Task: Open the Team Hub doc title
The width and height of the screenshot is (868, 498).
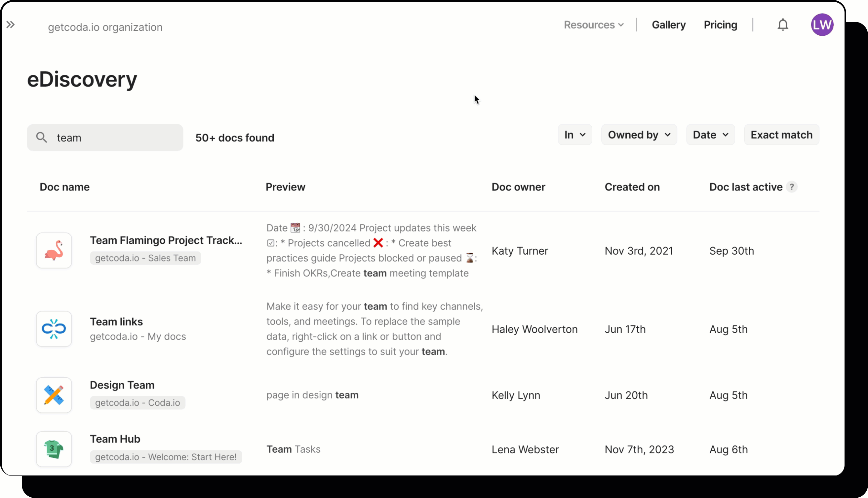Action: click(x=115, y=439)
